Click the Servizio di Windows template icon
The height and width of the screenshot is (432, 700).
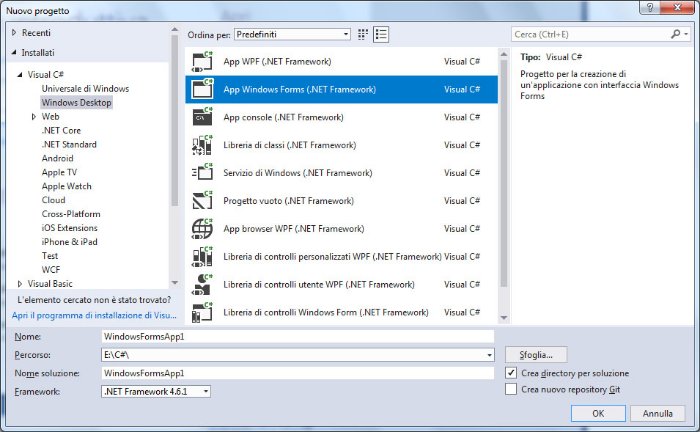(202, 173)
